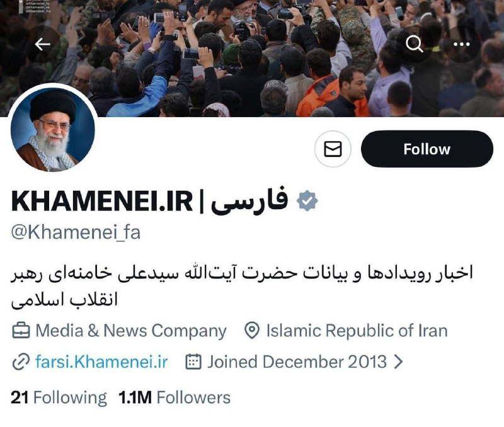The width and height of the screenshot is (504, 427).
Task: Open the three-dot more options menu
Action: pyautogui.click(x=461, y=44)
